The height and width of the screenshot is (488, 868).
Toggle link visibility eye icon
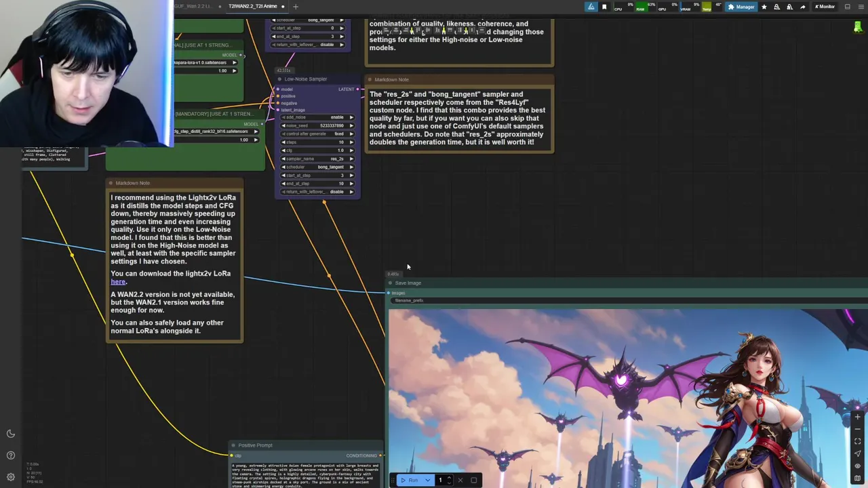[x=857, y=466]
